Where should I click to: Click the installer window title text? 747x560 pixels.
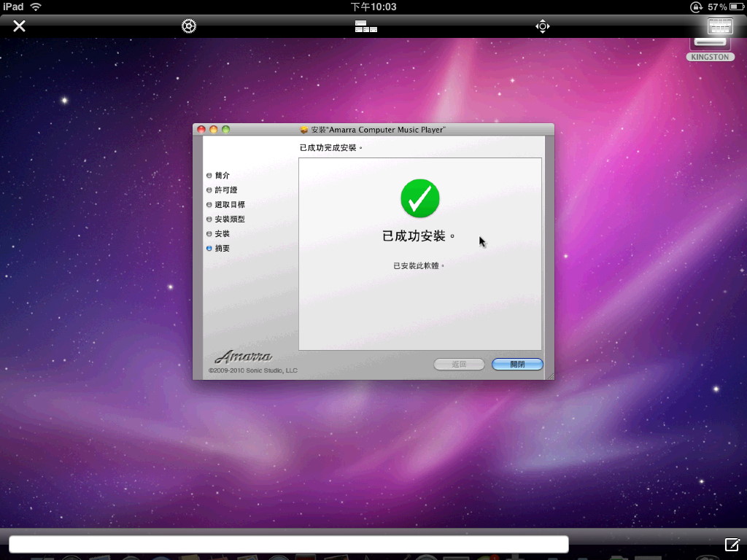[379, 130]
